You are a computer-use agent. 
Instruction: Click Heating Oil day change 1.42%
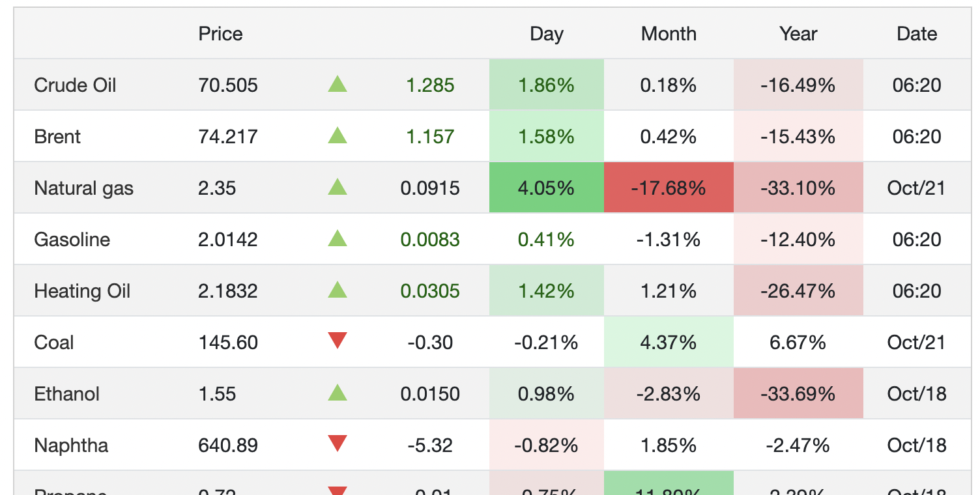click(x=546, y=291)
